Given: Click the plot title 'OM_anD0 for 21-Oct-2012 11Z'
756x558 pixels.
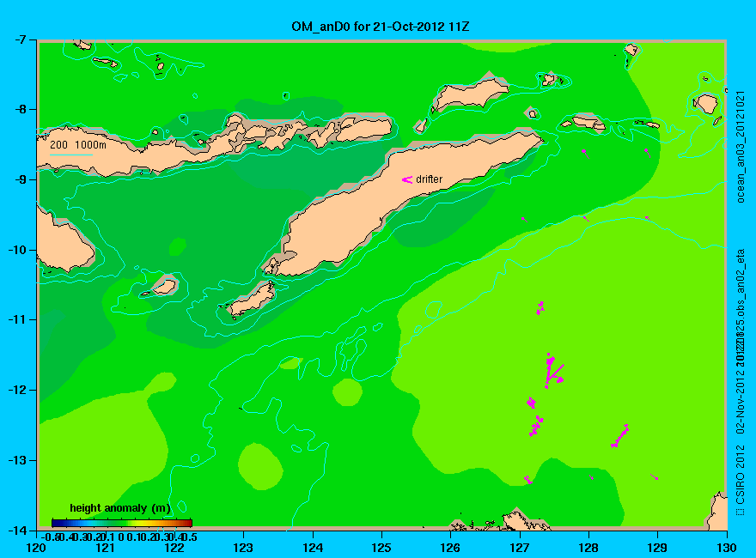Looking at the screenshot, I should tap(380, 26).
